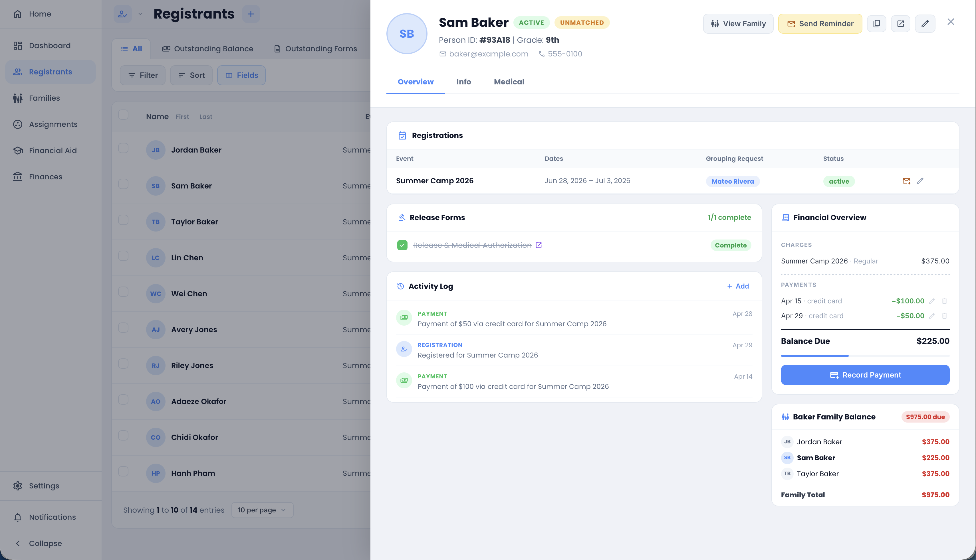Image resolution: width=976 pixels, height=560 pixels.
Task: Click the SB avatar circle in header
Action: point(407,34)
